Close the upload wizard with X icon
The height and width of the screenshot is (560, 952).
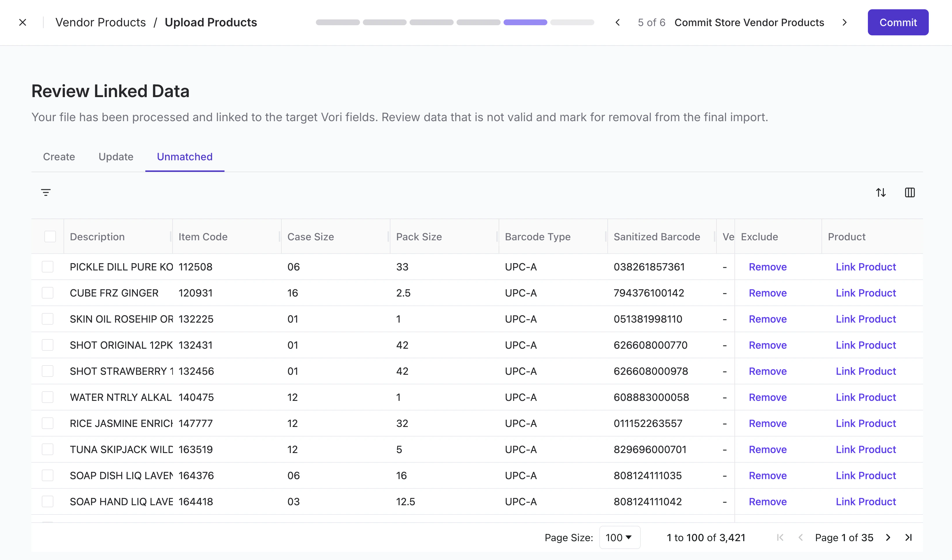tap(23, 23)
